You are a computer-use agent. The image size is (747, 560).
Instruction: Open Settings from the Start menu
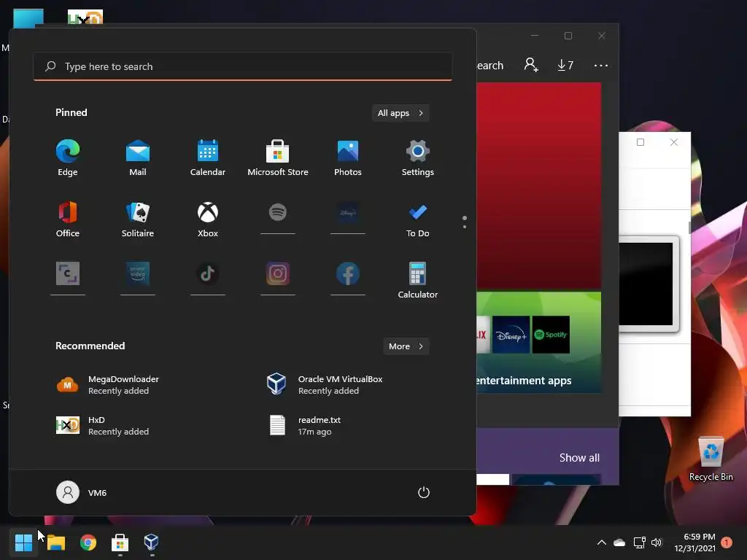tap(418, 158)
